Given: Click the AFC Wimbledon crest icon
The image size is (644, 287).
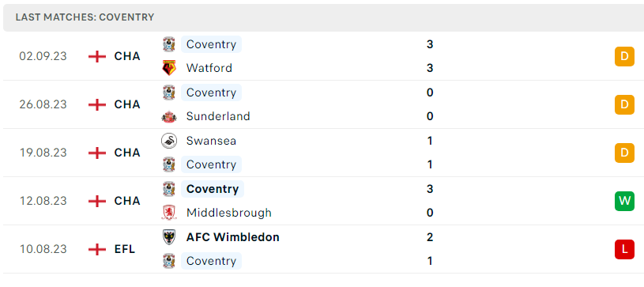Looking at the screenshot, I should [169, 237].
